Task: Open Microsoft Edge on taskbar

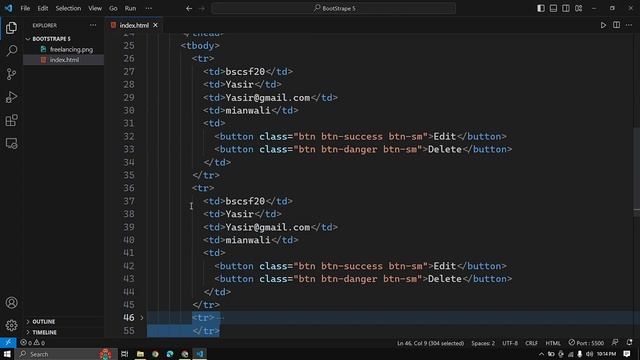Action: [170, 354]
